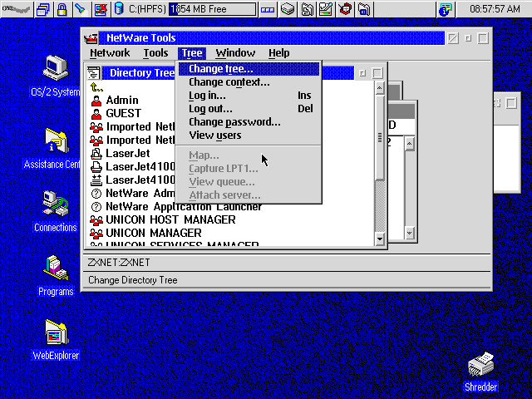The width and height of the screenshot is (532, 399).
Task: Maximize the NetWare Tools window
Action: [483, 38]
